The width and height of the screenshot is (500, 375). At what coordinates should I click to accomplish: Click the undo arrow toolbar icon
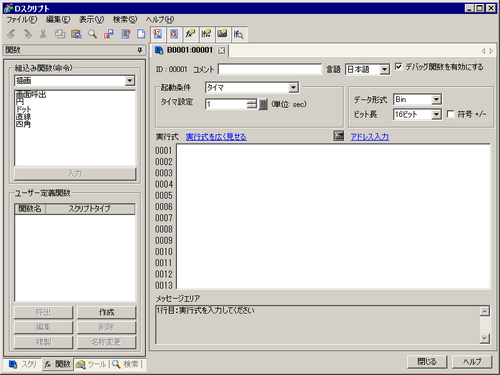(12, 34)
